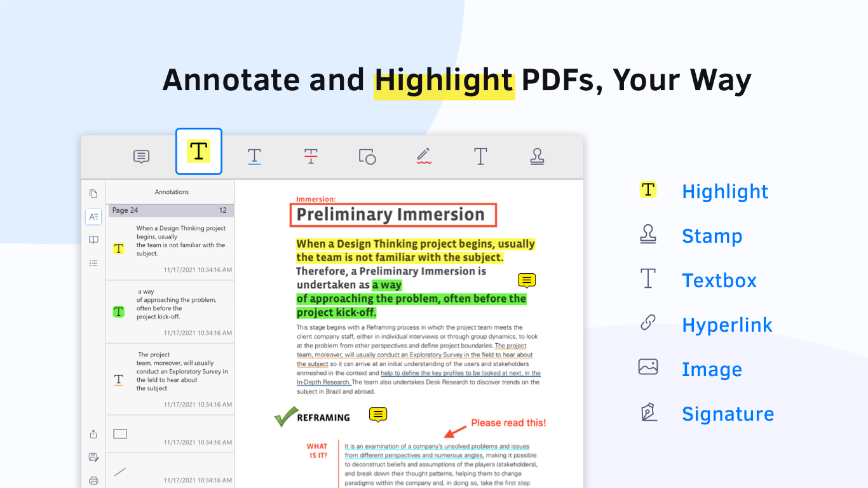Click green-highlighted text "project kick-off."
This screenshot has width=868, height=488.
point(336,313)
